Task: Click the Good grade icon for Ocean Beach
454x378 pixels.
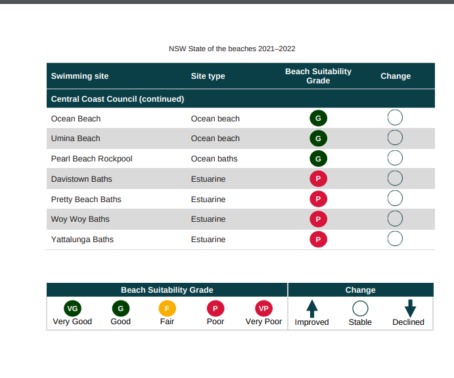Action: tap(318, 118)
